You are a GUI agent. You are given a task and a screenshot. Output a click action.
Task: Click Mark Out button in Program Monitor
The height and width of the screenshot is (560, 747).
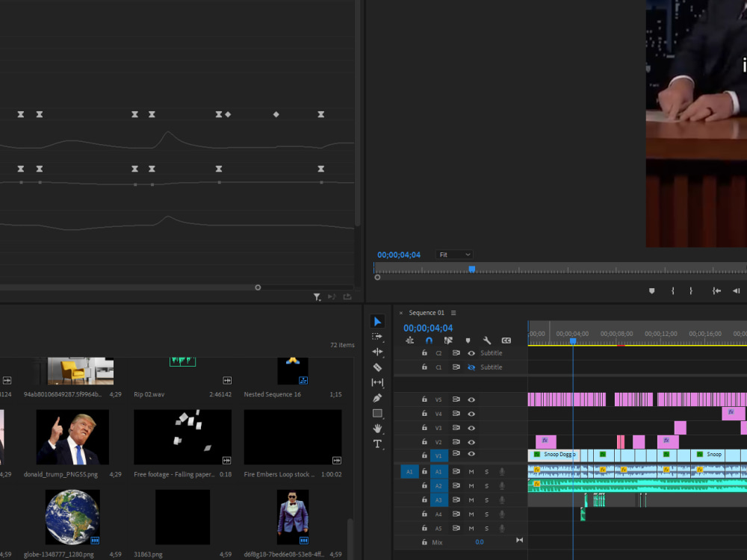pyautogui.click(x=691, y=291)
